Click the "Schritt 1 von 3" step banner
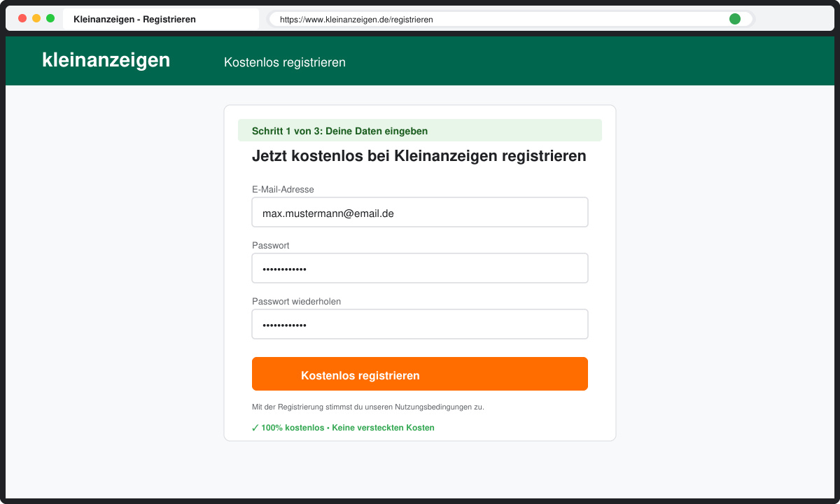 [420, 130]
